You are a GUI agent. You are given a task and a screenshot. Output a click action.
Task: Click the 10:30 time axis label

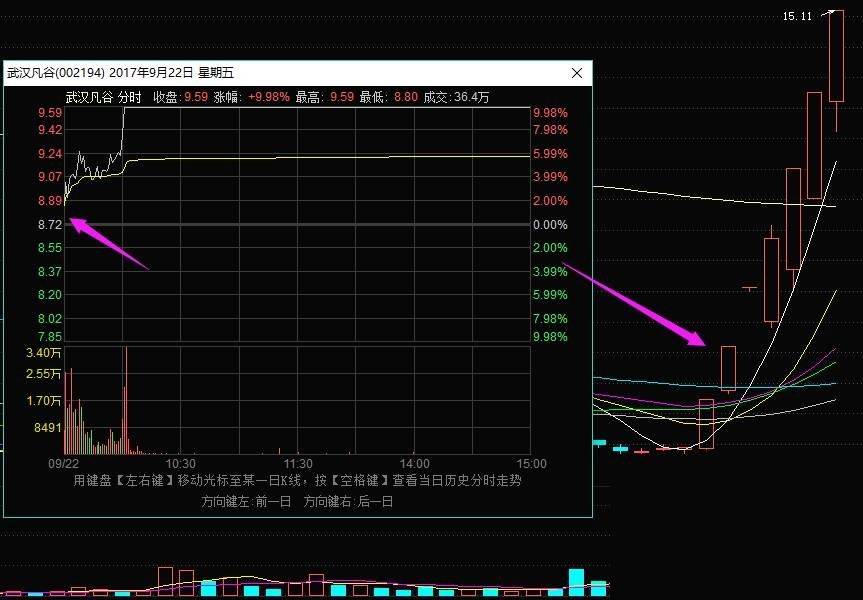180,464
